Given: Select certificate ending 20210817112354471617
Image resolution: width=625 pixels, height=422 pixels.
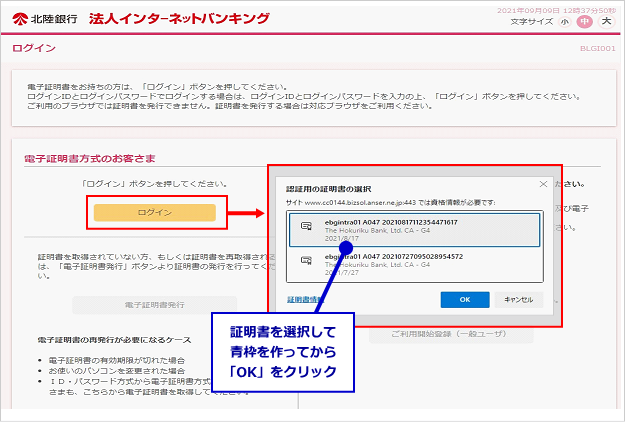Looking at the screenshot, I should (415, 230).
